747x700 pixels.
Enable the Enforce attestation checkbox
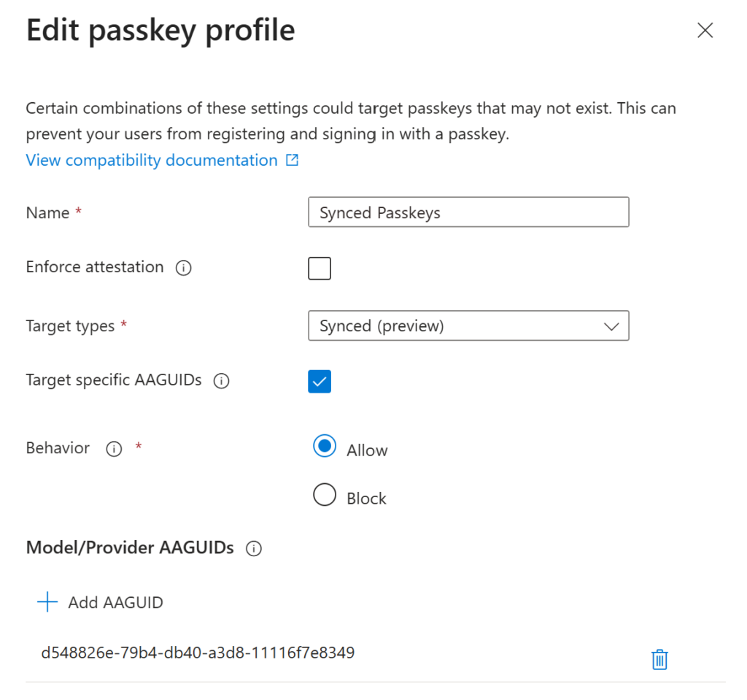320,268
